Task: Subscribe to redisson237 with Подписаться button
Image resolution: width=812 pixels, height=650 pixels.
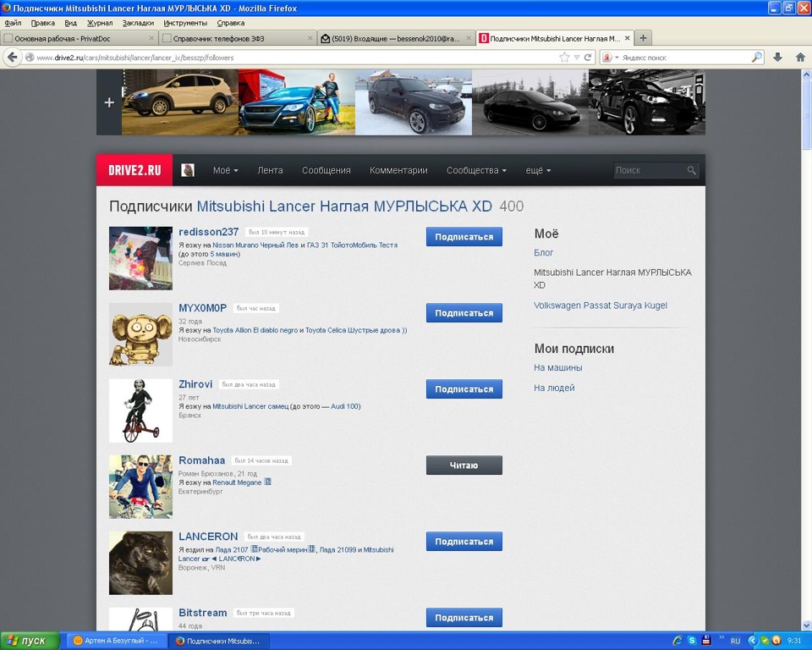Action: (x=464, y=236)
